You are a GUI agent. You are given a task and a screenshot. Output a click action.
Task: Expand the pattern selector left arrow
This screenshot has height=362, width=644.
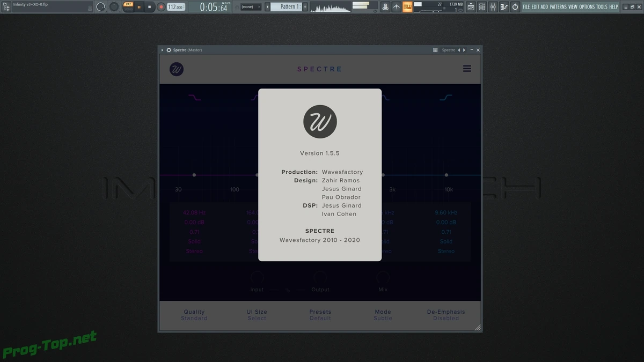click(x=267, y=7)
